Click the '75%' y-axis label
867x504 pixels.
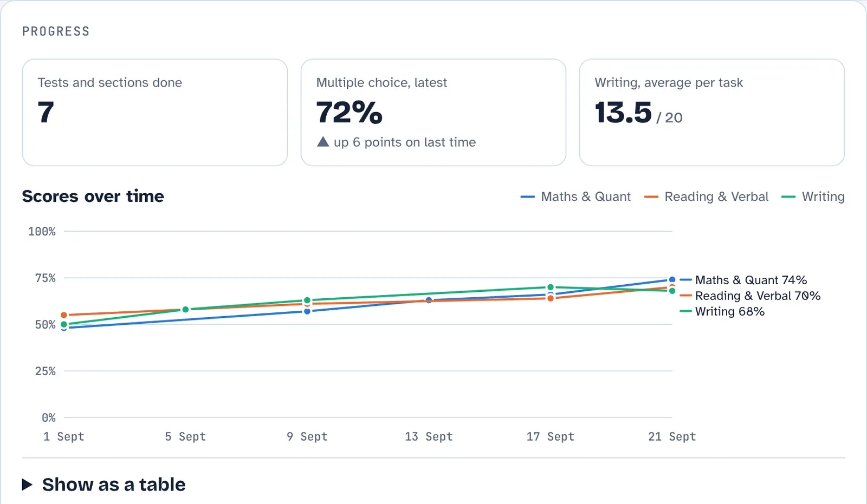point(46,278)
